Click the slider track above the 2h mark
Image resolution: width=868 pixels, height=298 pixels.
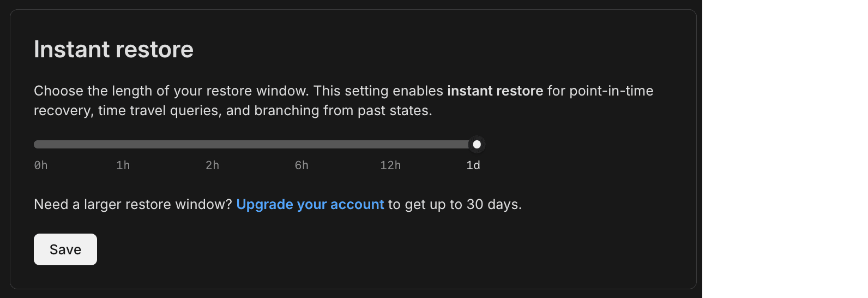tap(212, 145)
